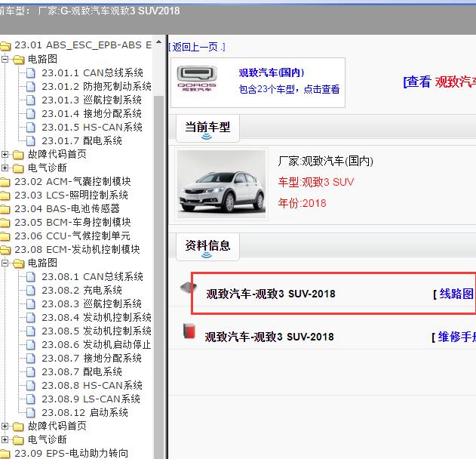Click folder icon of 23.04 BAS-电池传感器
Viewport: 476px width, 459px height.
[x=5, y=209]
